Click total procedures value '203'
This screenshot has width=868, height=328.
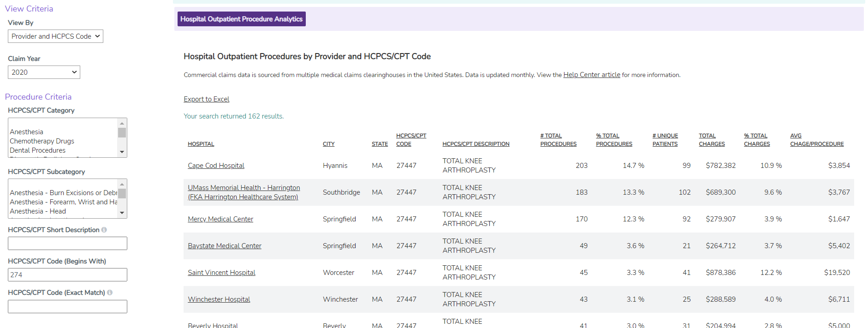pyautogui.click(x=582, y=166)
